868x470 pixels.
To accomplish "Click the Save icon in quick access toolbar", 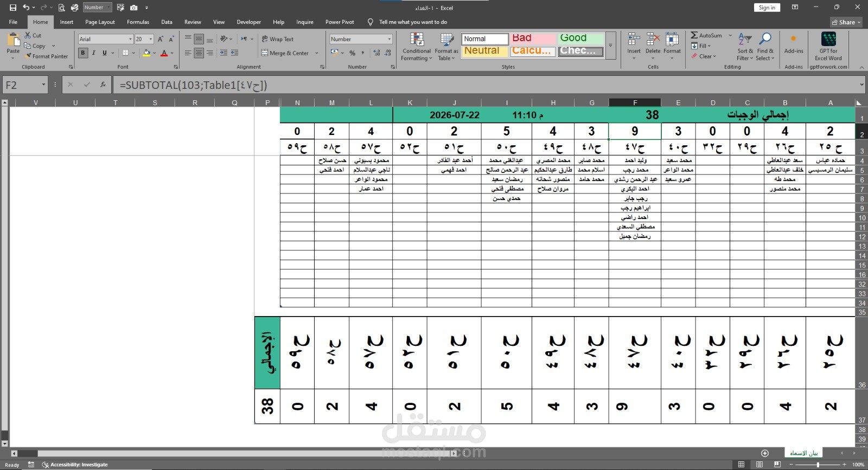I will coord(13,8).
